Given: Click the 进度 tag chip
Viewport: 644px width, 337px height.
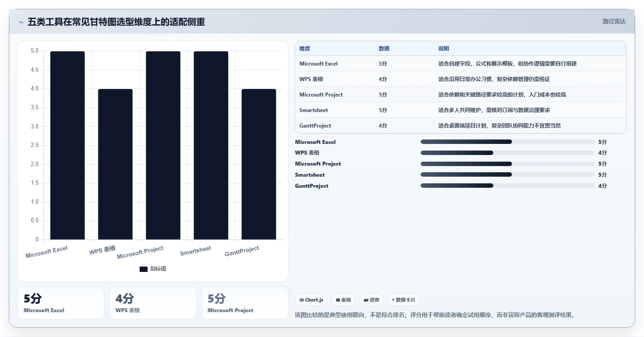Looking at the screenshot, I should pos(371,300).
